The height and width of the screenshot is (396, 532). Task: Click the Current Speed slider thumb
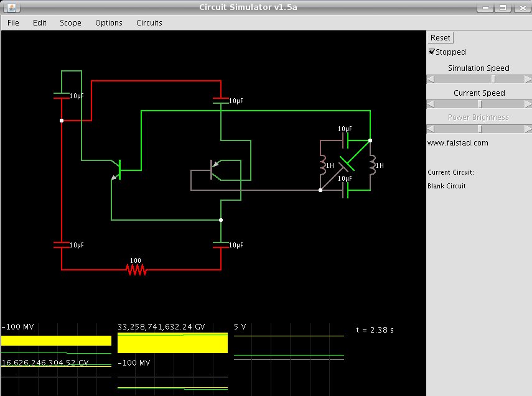click(x=480, y=104)
